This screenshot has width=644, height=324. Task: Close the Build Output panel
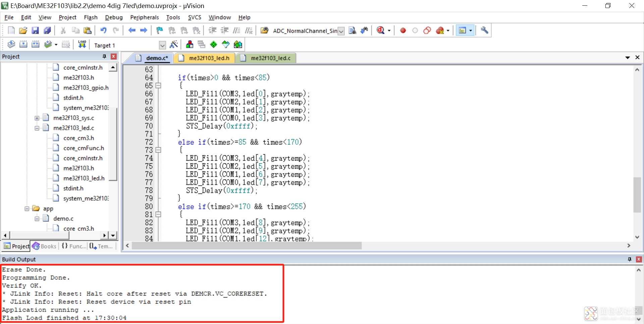tap(639, 259)
